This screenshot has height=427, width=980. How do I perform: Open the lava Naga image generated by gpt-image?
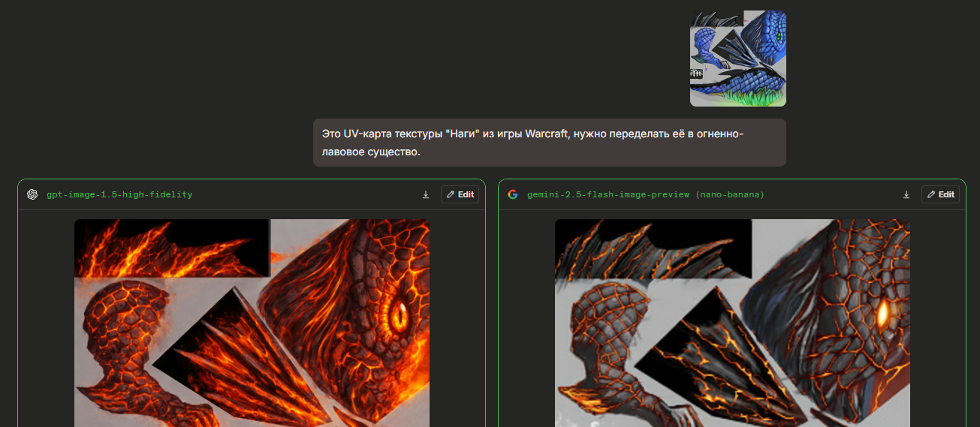click(252, 323)
